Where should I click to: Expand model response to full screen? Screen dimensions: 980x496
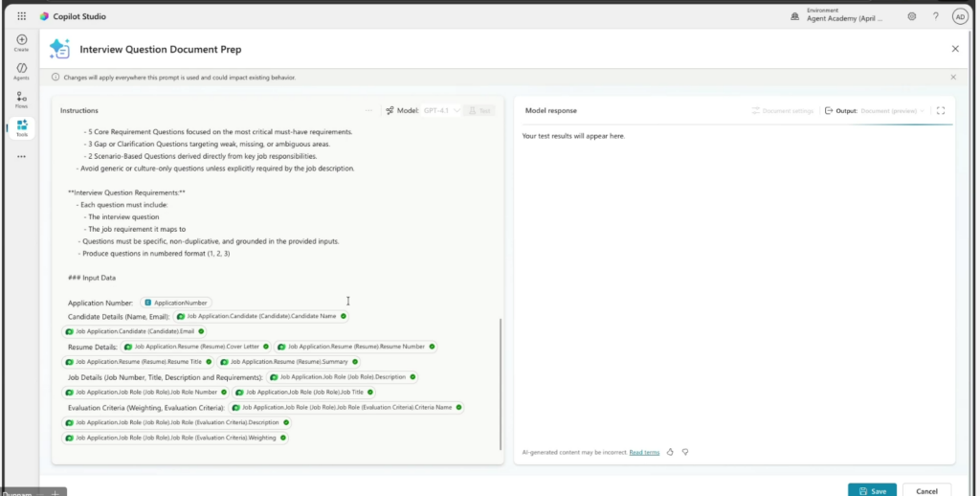tap(941, 111)
